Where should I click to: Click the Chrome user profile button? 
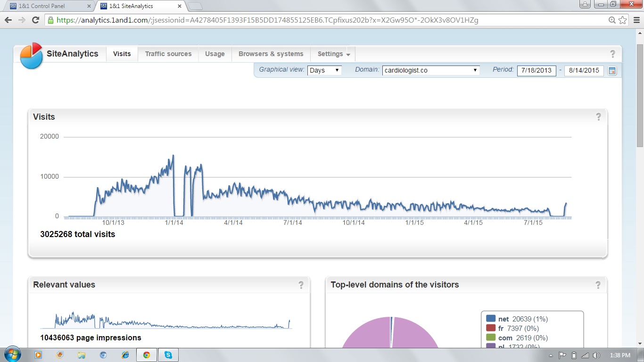[x=585, y=4]
